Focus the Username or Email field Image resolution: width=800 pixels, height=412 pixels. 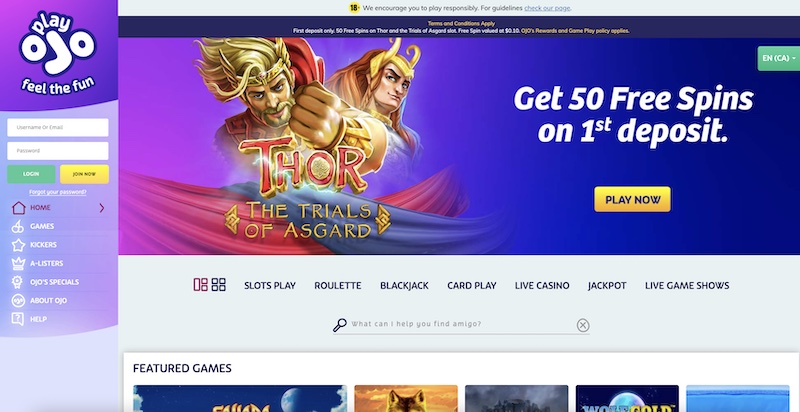point(58,127)
